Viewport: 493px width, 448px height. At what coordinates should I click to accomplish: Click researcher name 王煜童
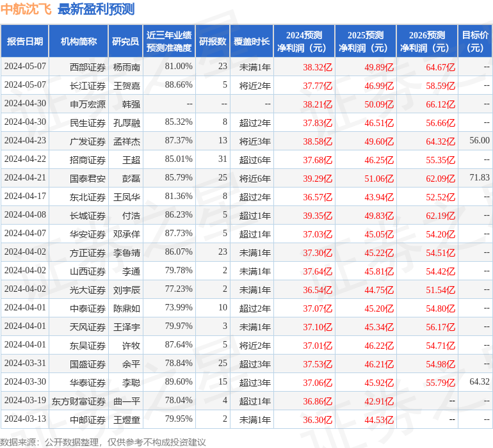pyautogui.click(x=127, y=420)
